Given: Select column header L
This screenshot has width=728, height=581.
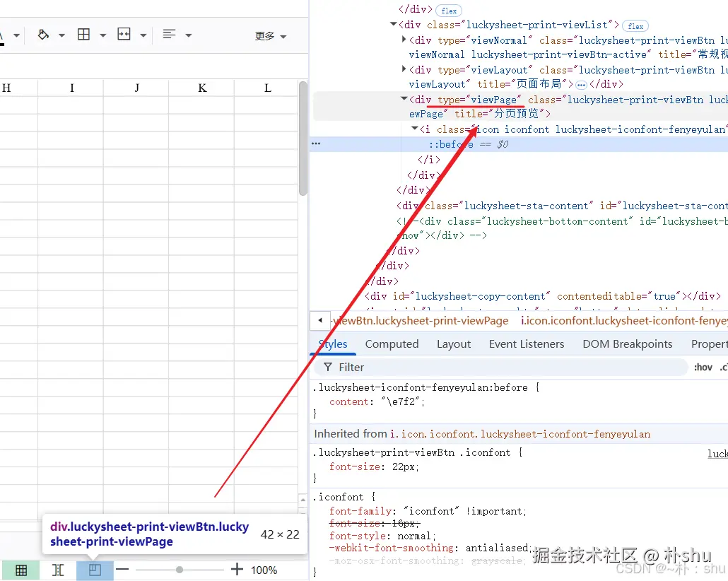Looking at the screenshot, I should coord(267,88).
